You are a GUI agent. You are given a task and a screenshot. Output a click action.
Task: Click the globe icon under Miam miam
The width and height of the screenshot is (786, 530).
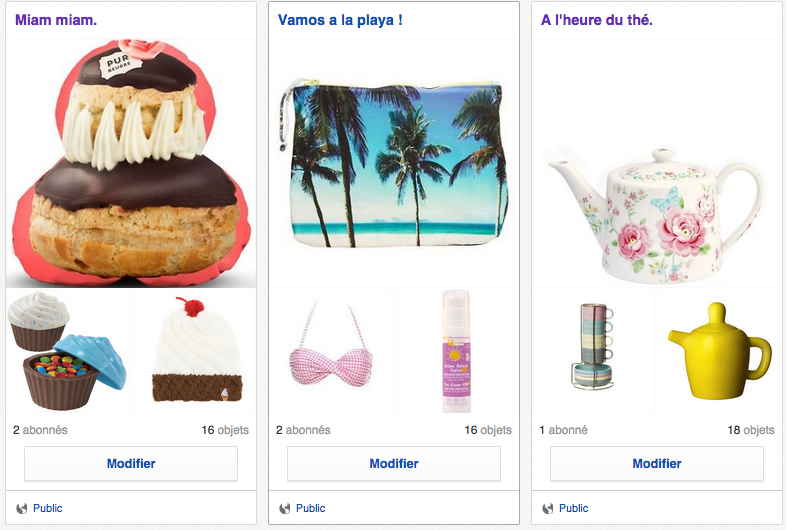[22, 508]
